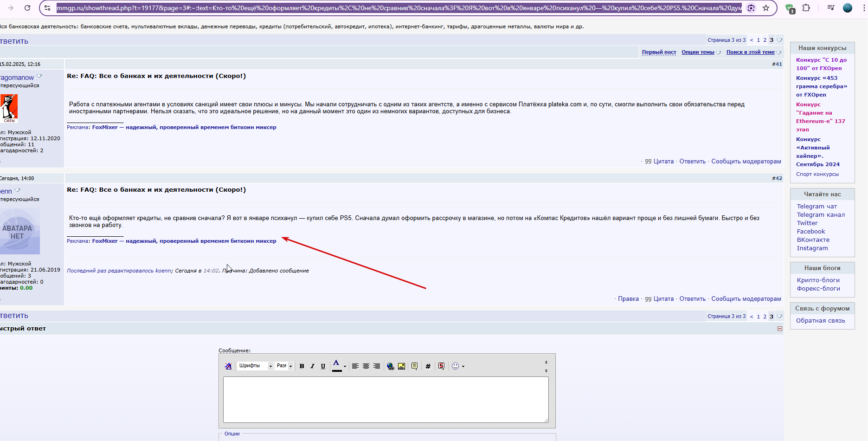The image size is (868, 441).
Task: Open the Chrome three-dot menu
Action: [x=864, y=8]
